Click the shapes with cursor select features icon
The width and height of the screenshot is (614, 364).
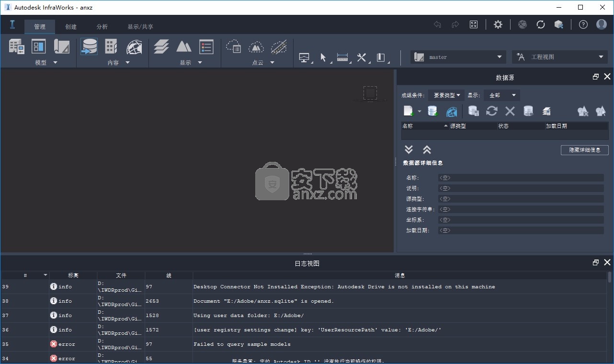pos(601,111)
